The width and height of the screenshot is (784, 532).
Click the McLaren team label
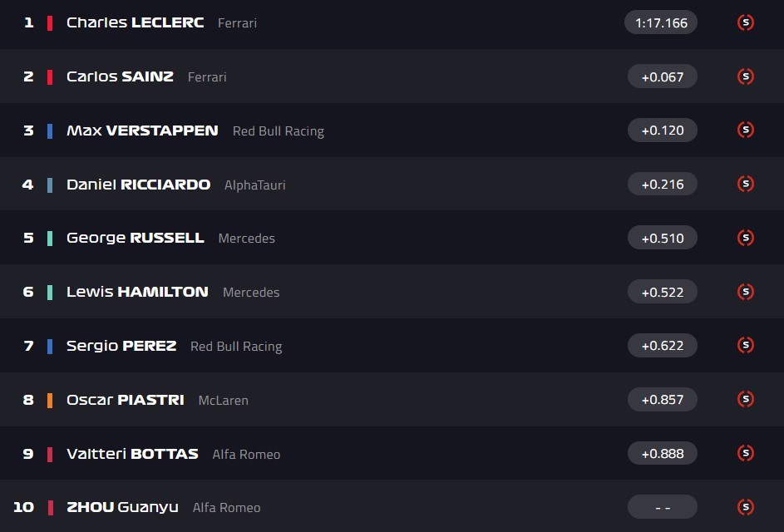(223, 400)
